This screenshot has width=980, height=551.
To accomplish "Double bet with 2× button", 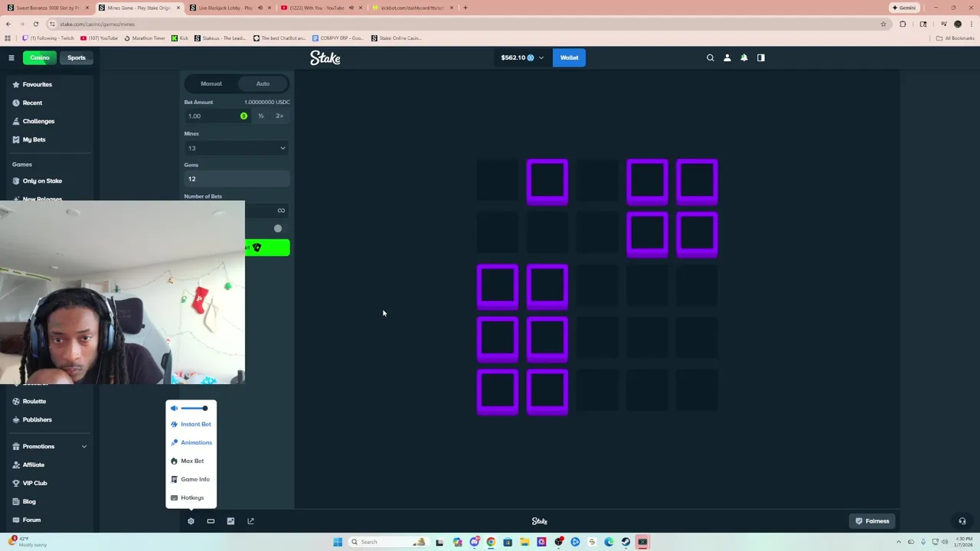I will (279, 116).
